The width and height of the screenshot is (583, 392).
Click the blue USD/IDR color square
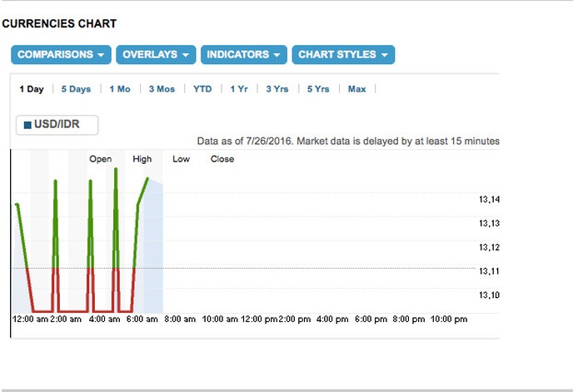point(27,125)
